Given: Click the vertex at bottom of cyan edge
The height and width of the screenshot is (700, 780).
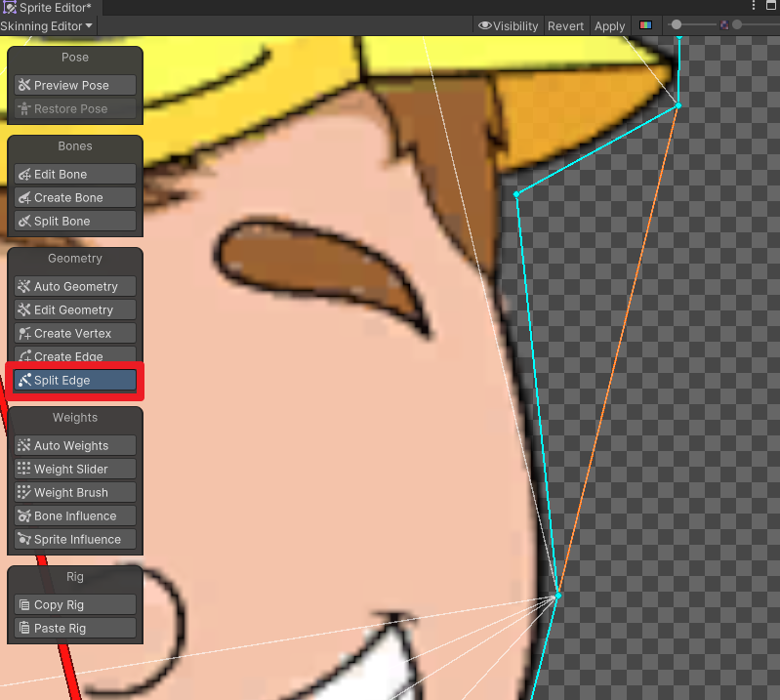Looking at the screenshot, I should tap(558, 595).
